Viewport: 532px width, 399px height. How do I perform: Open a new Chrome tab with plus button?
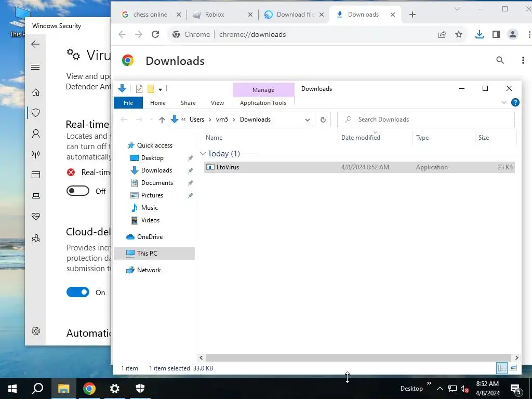tap(412, 15)
